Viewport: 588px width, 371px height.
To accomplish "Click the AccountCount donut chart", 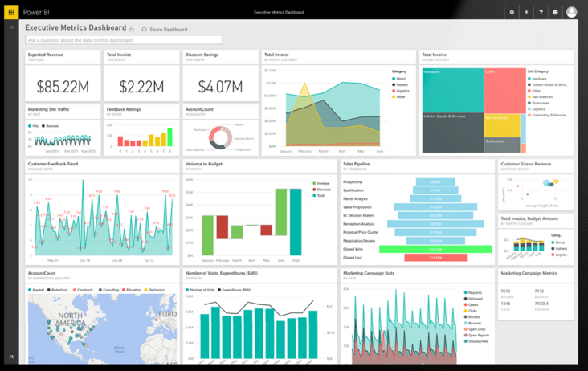I will [x=220, y=137].
